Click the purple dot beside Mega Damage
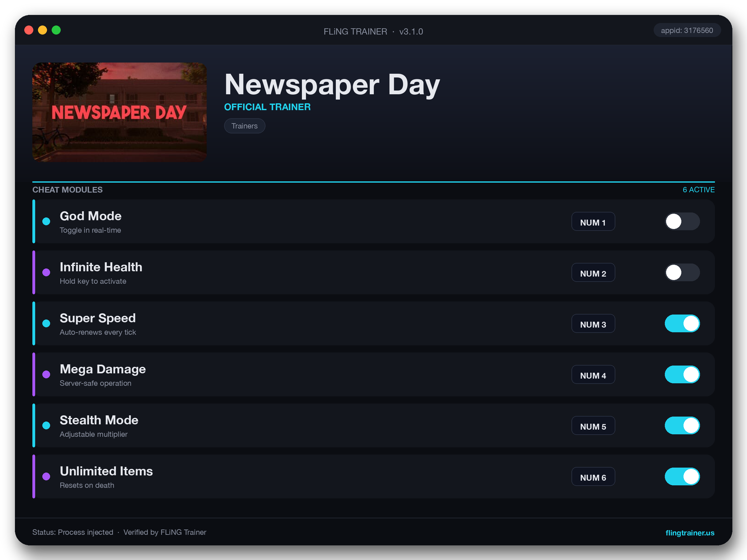 click(x=46, y=374)
